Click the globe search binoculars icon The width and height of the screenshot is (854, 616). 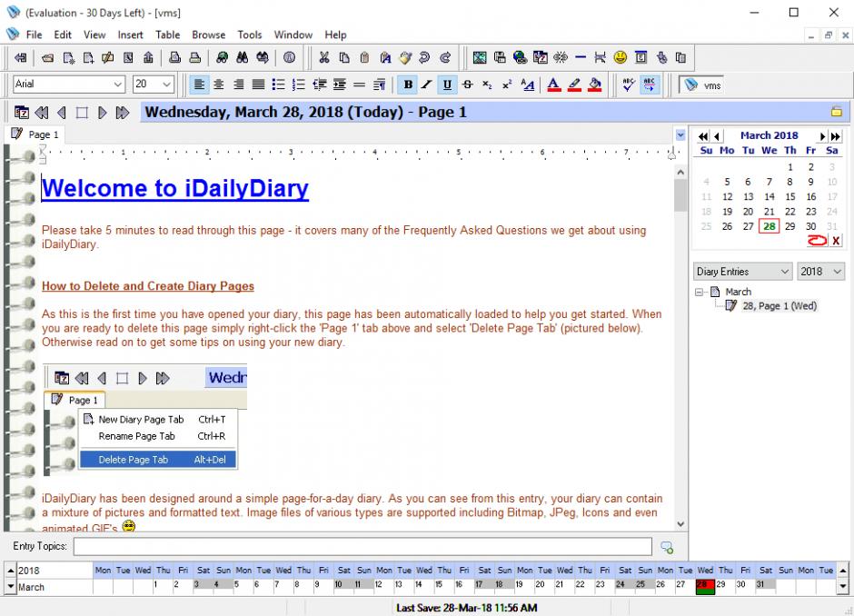[223, 58]
